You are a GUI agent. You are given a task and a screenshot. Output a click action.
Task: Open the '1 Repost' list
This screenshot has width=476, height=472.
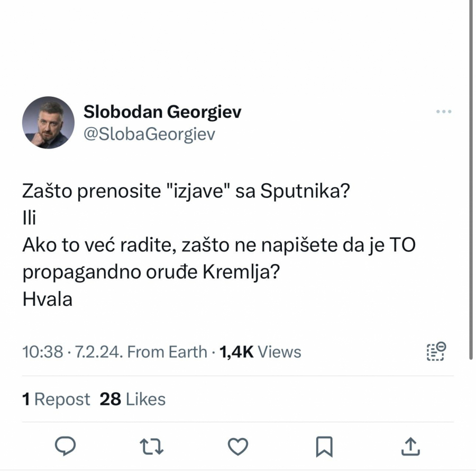(56, 399)
